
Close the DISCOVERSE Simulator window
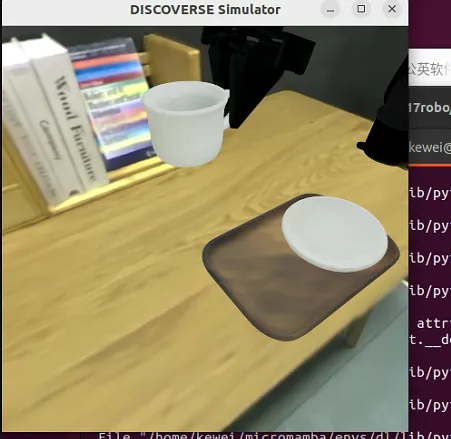(392, 9)
